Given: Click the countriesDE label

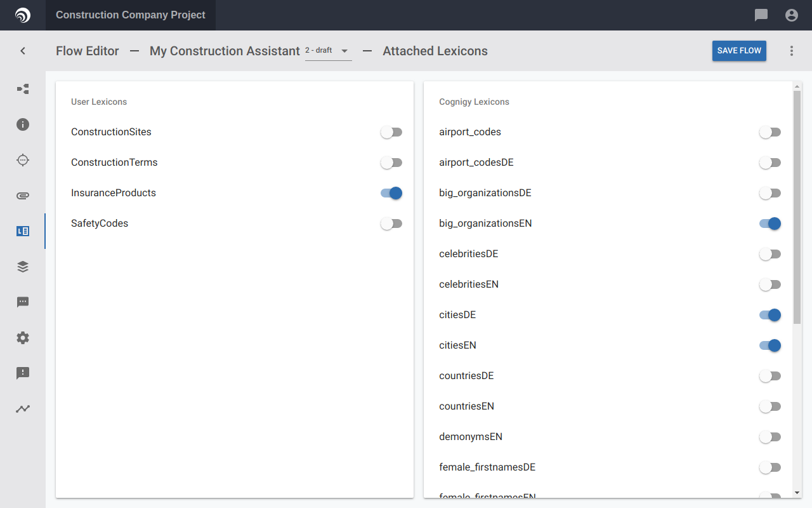Looking at the screenshot, I should click(466, 376).
